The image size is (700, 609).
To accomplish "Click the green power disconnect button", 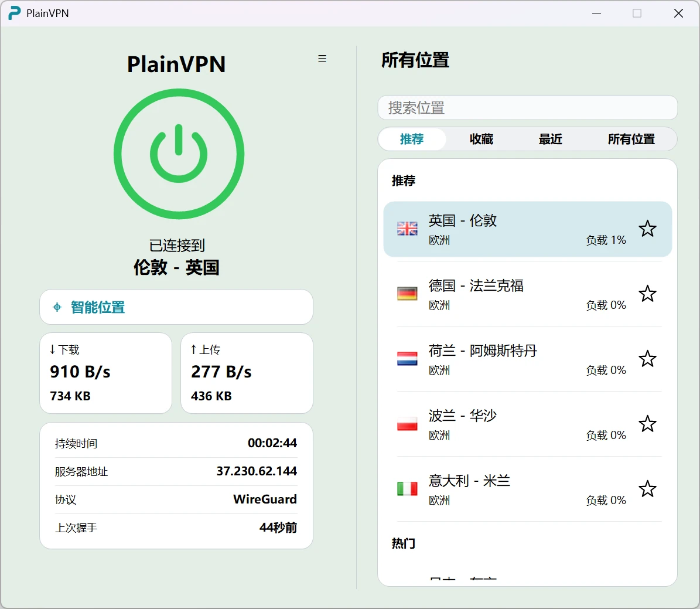I will tap(179, 154).
